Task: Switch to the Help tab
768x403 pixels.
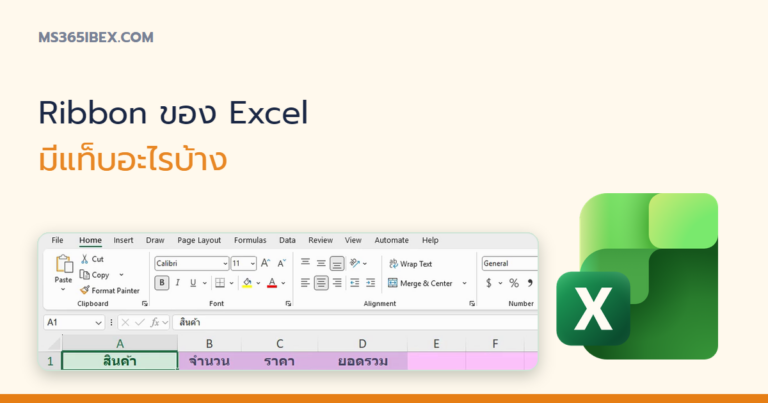Action: pyautogui.click(x=430, y=240)
